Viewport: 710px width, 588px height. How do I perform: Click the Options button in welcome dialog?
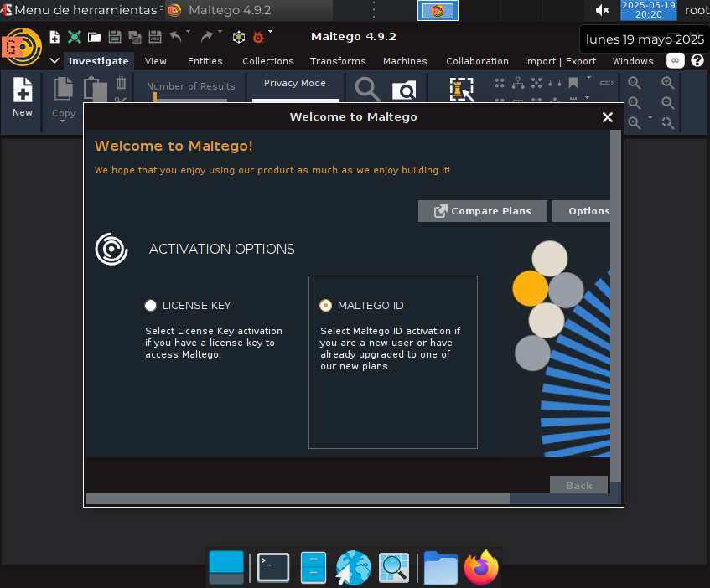[x=588, y=211]
